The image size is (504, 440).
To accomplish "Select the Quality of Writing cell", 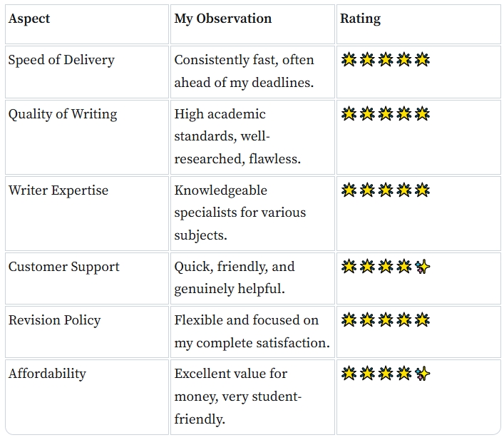I will pos(63,114).
